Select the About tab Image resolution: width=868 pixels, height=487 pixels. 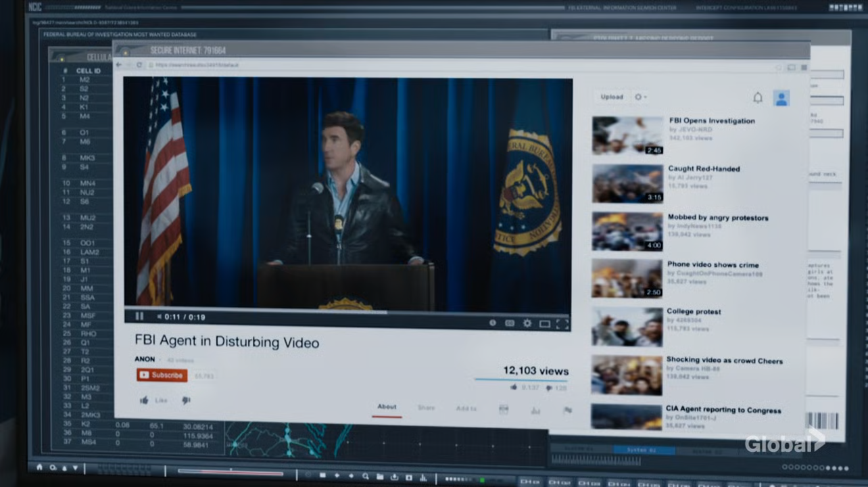(x=387, y=407)
